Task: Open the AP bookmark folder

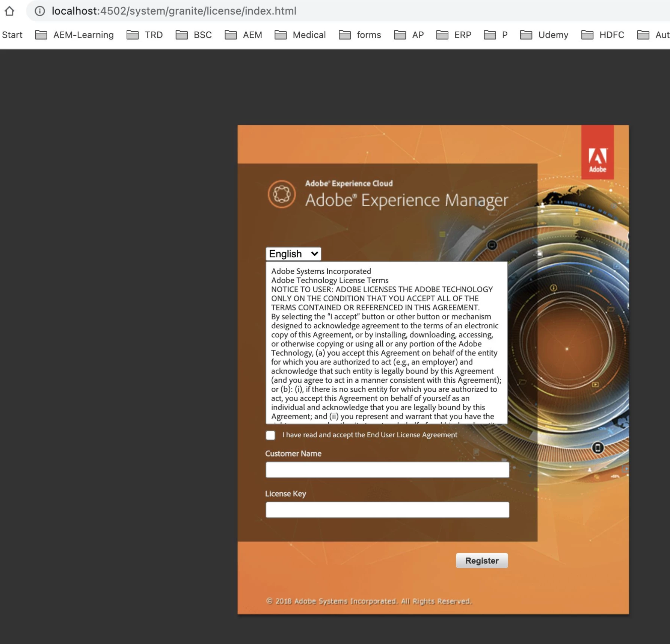Action: (x=409, y=35)
